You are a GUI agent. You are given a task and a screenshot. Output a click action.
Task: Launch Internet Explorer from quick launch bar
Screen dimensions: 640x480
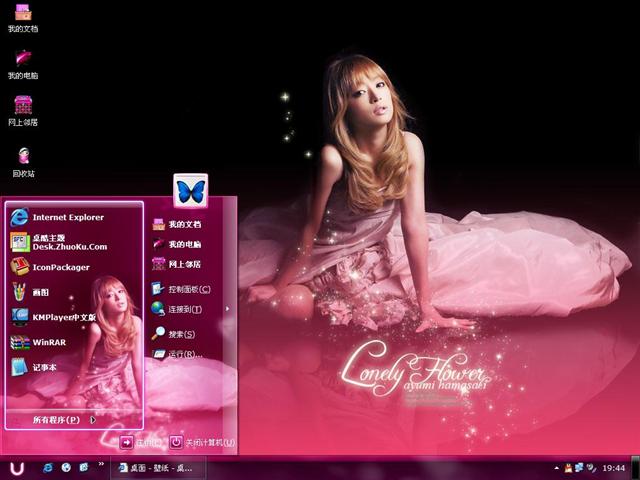click(48, 467)
